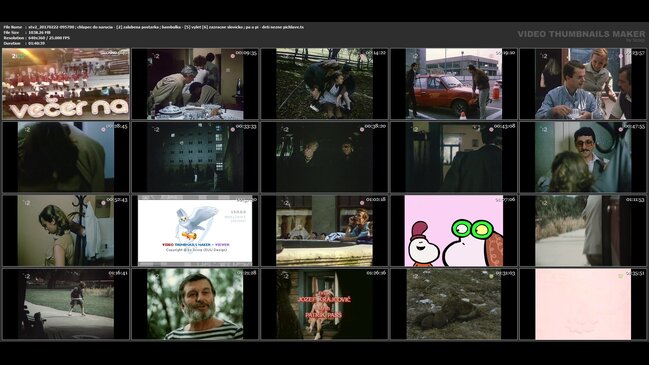The width and height of the screenshot is (649, 365).
Task: Select the night building thumbnail at 00:33:33
Action: point(195,157)
